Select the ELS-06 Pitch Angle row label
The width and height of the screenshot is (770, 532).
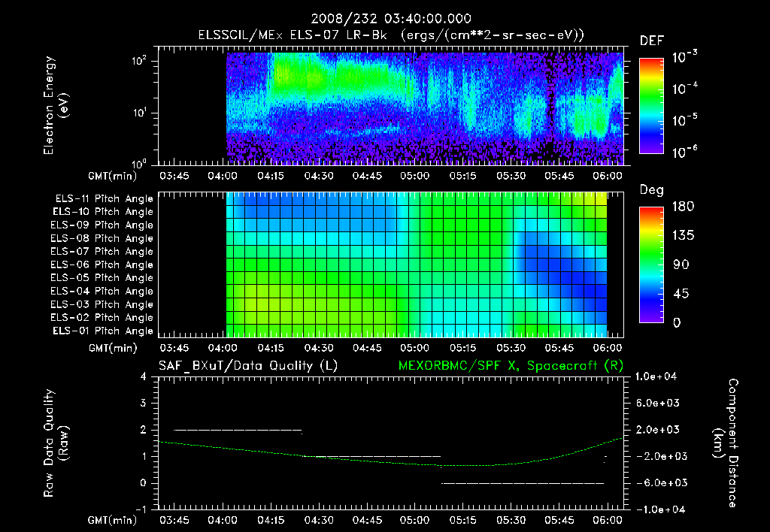coord(102,265)
